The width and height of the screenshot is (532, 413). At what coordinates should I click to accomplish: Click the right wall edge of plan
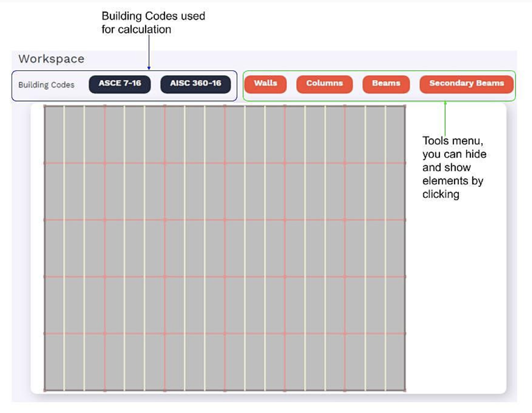405,248
